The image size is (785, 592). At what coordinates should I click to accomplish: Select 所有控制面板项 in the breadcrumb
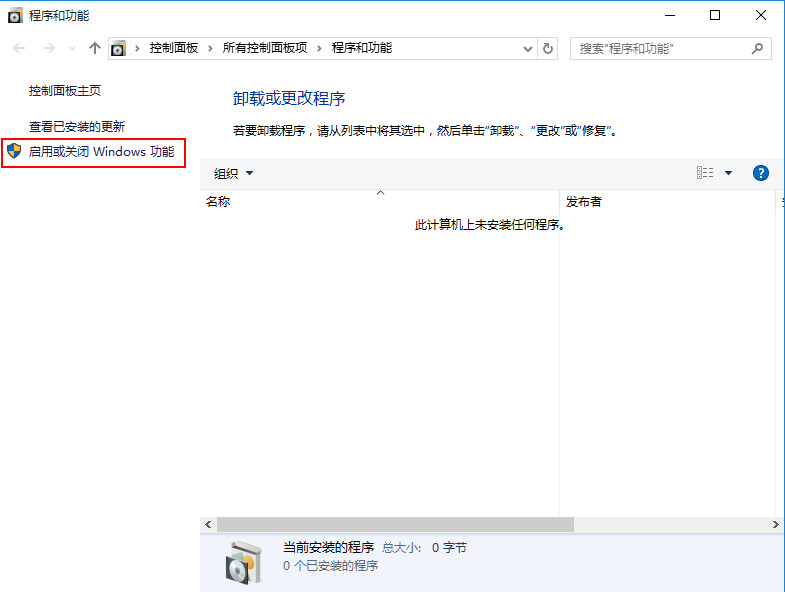[x=265, y=48]
